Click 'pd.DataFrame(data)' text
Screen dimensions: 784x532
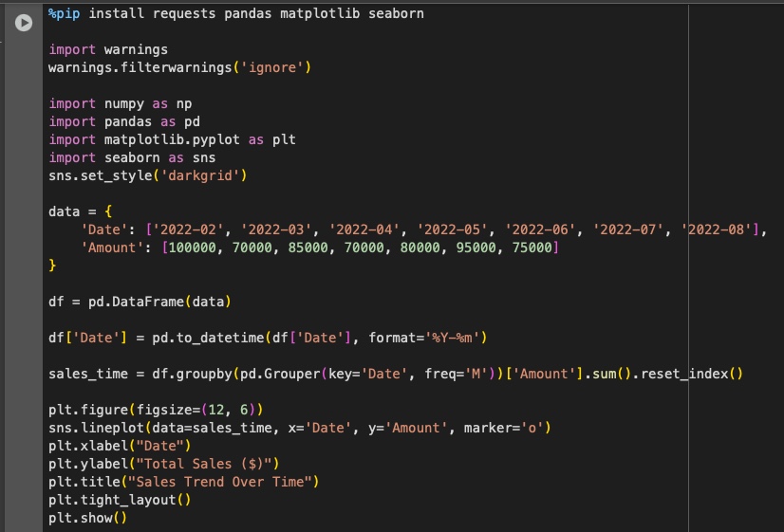click(x=160, y=302)
